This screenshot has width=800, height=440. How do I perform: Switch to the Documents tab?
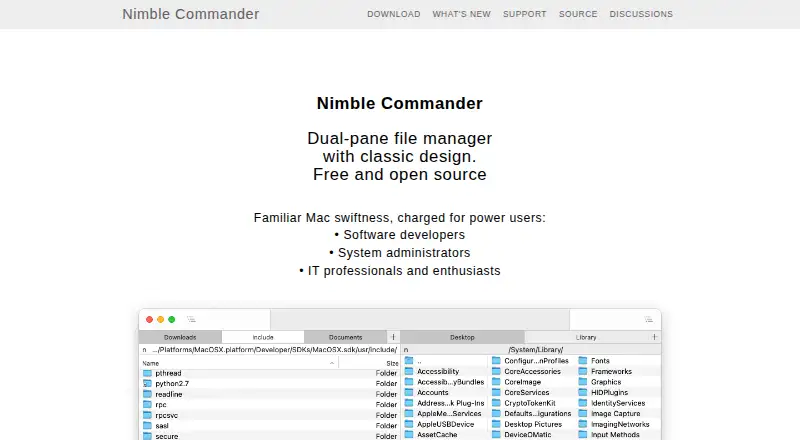click(x=345, y=337)
